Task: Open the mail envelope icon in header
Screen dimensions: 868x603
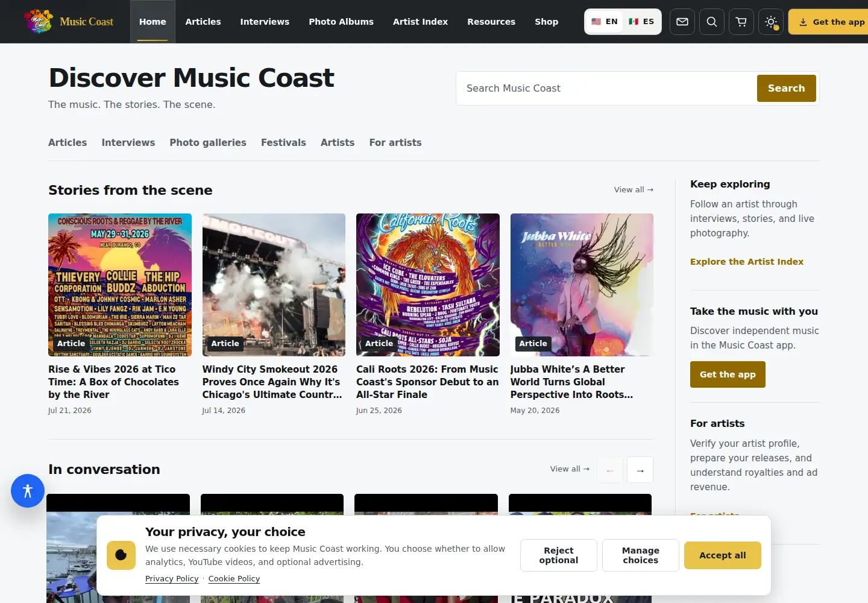Action: (x=682, y=22)
